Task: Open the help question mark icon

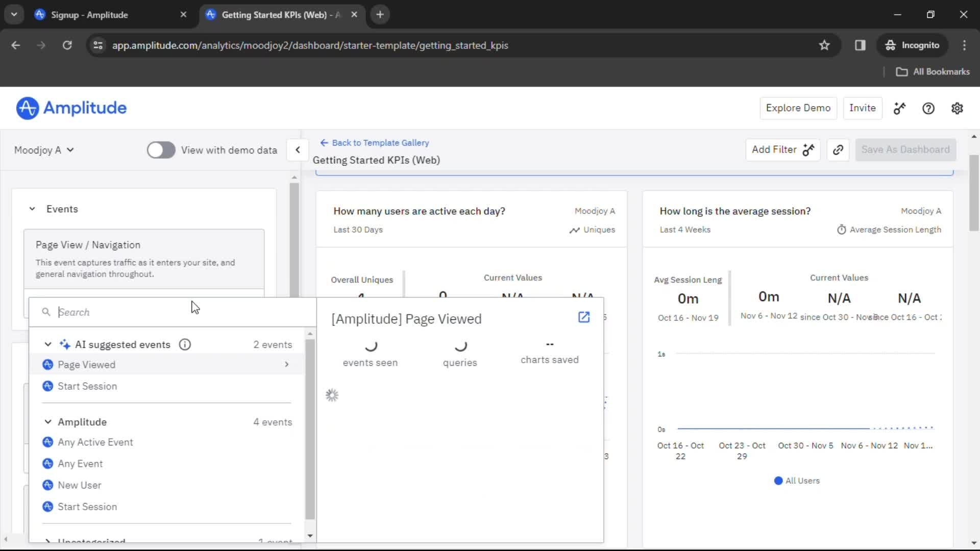Action: 928,108
